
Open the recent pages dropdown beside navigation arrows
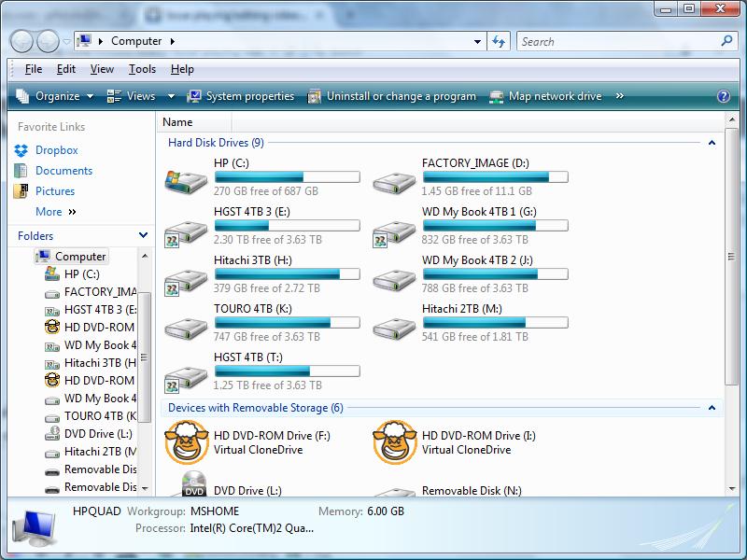click(66, 42)
